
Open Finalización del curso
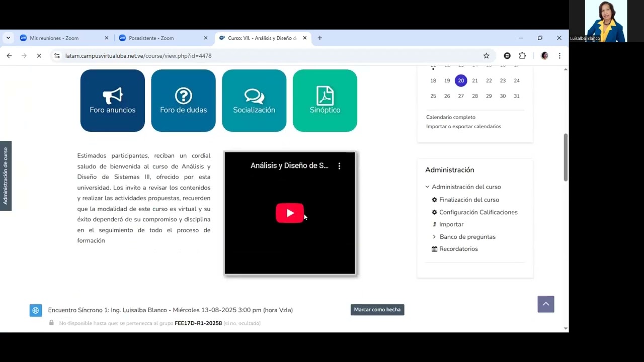pyautogui.click(x=469, y=200)
